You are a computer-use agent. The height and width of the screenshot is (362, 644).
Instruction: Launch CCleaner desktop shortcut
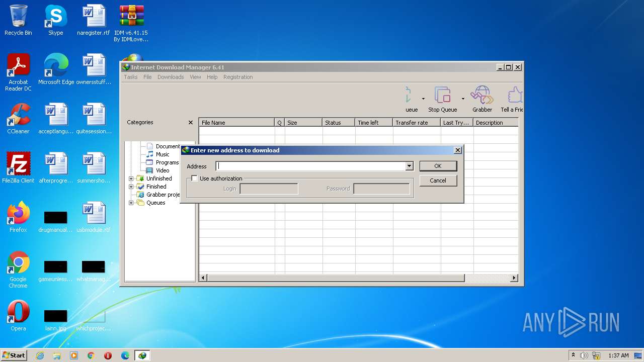tap(18, 115)
